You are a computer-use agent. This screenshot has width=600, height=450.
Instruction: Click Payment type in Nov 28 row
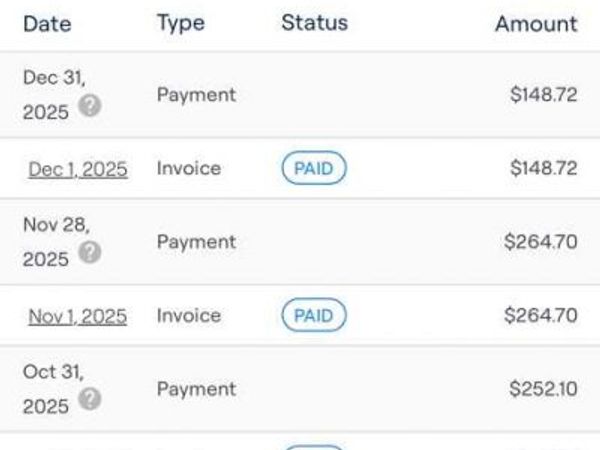tap(196, 242)
